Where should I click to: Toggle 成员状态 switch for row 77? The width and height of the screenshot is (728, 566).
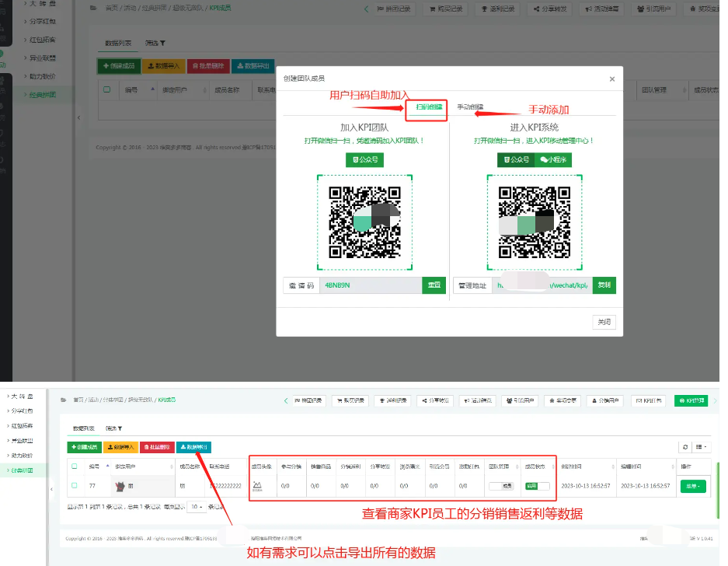click(537, 486)
